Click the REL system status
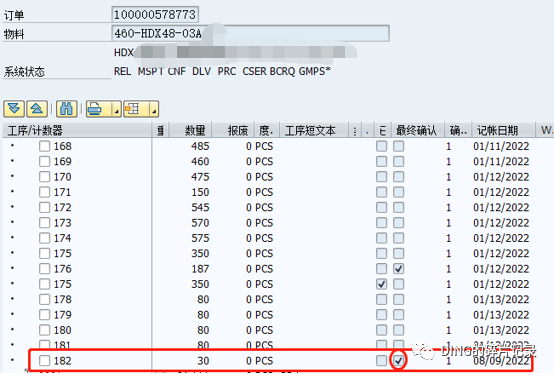This screenshot has width=554, height=376. (x=122, y=71)
